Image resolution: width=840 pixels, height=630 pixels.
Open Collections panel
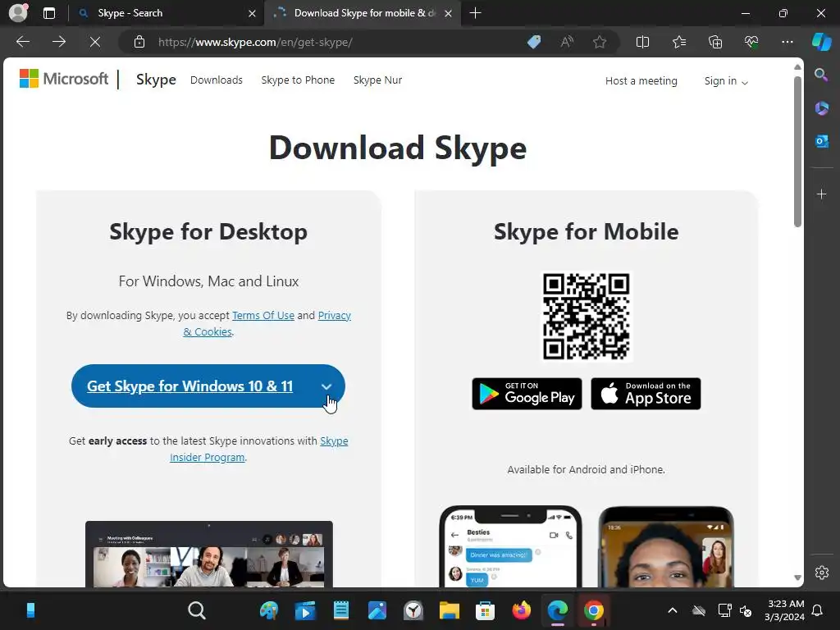[x=715, y=42]
